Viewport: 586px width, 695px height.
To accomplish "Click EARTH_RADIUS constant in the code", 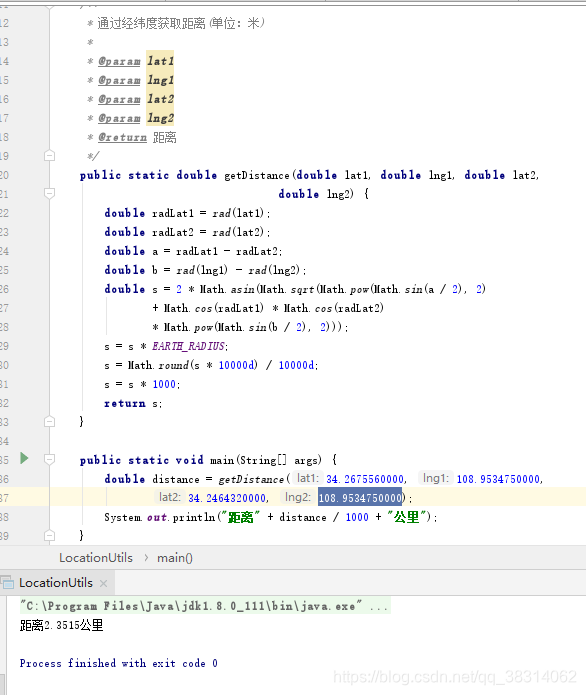I will [x=188, y=346].
